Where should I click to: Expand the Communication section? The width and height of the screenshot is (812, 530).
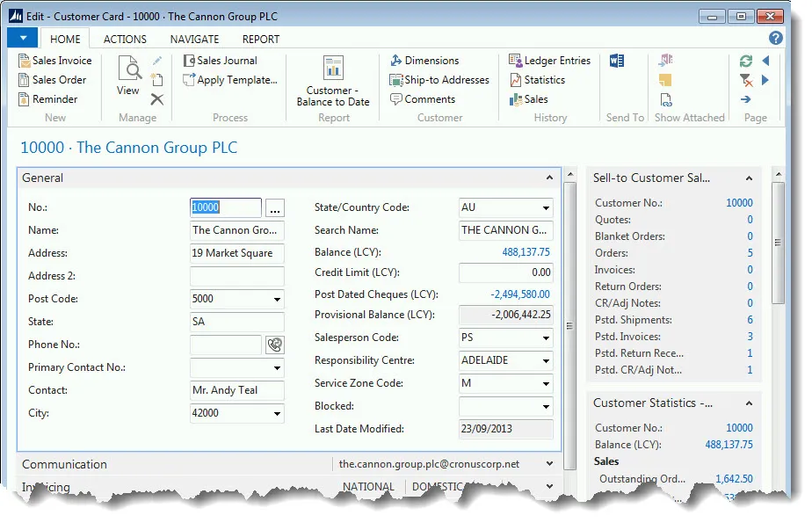pos(549,464)
